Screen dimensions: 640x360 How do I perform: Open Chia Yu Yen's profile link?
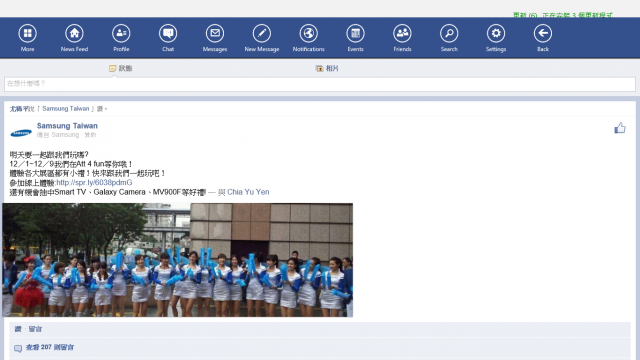pyautogui.click(x=248, y=192)
